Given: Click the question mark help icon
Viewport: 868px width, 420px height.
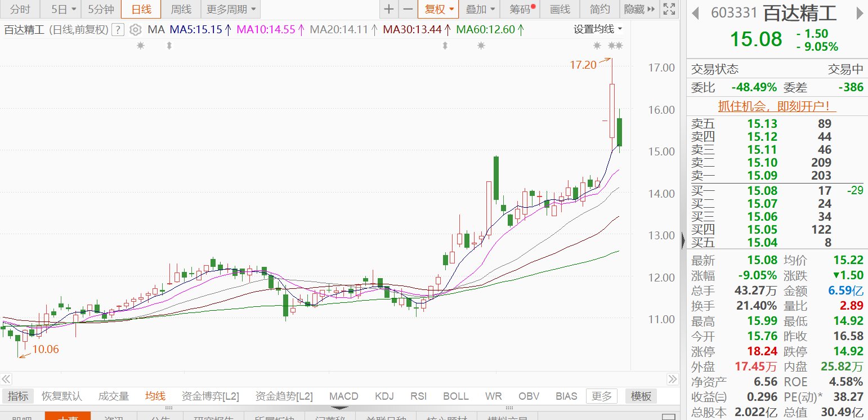Looking at the screenshot, I should point(118,30).
